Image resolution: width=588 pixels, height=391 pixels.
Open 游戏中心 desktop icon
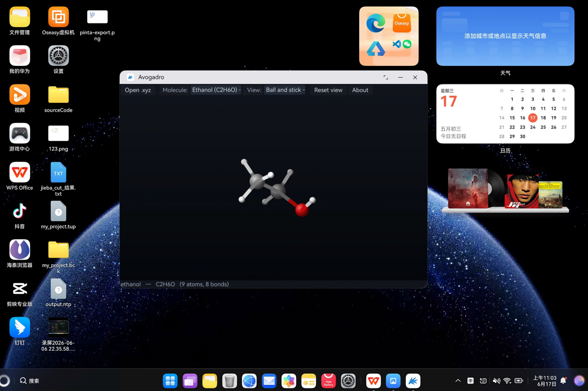(20, 137)
